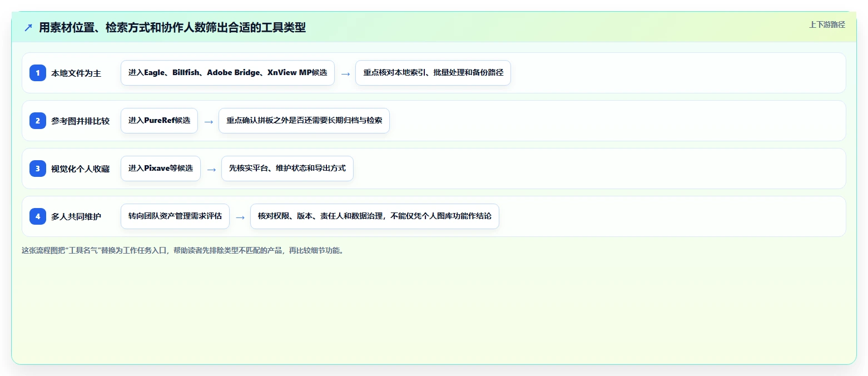Click the arrow after 转向团队资产管理需求评估
The width and height of the screenshot is (868, 376).
[x=240, y=217]
